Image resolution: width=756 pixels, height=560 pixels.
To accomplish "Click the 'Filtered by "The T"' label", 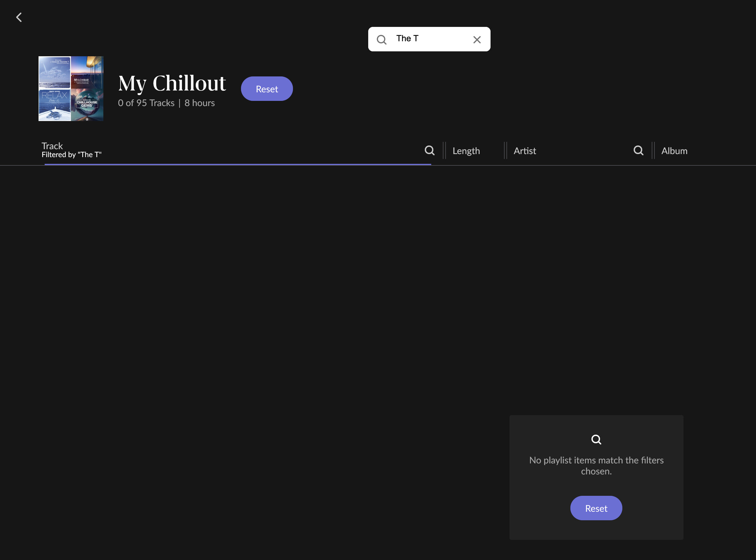I will 72,155.
